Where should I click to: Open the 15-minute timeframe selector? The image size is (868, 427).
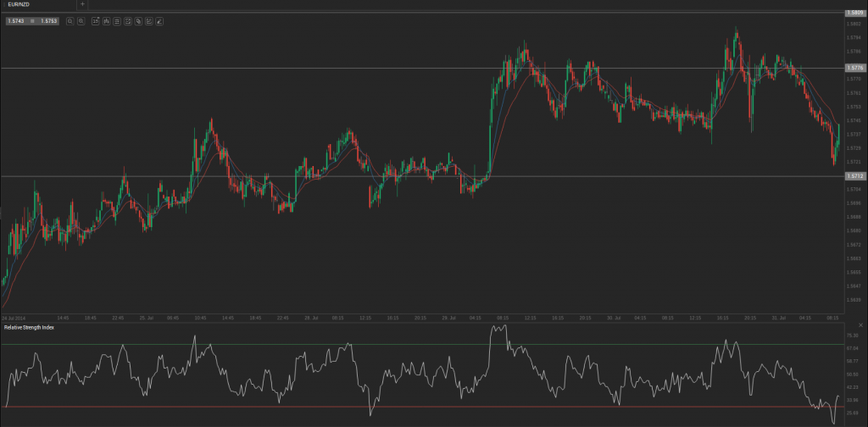(95, 20)
